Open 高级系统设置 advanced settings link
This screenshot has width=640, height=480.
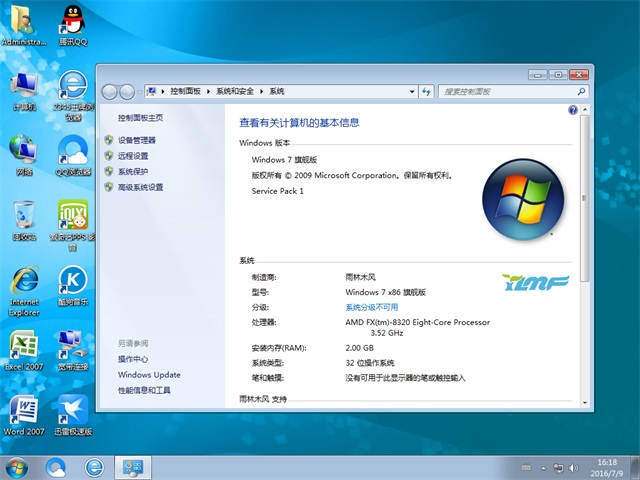click(x=140, y=187)
